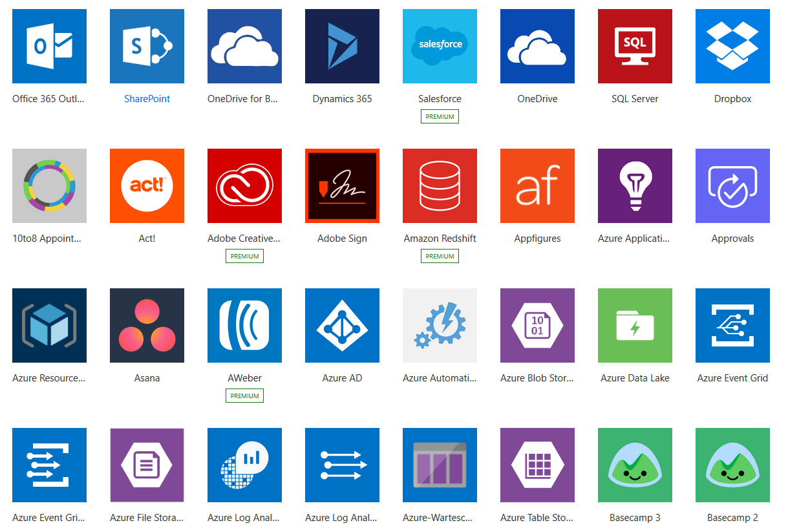The height and width of the screenshot is (532, 788).
Task: Select the orange Appfigures 'af' icon
Action: [x=537, y=186]
